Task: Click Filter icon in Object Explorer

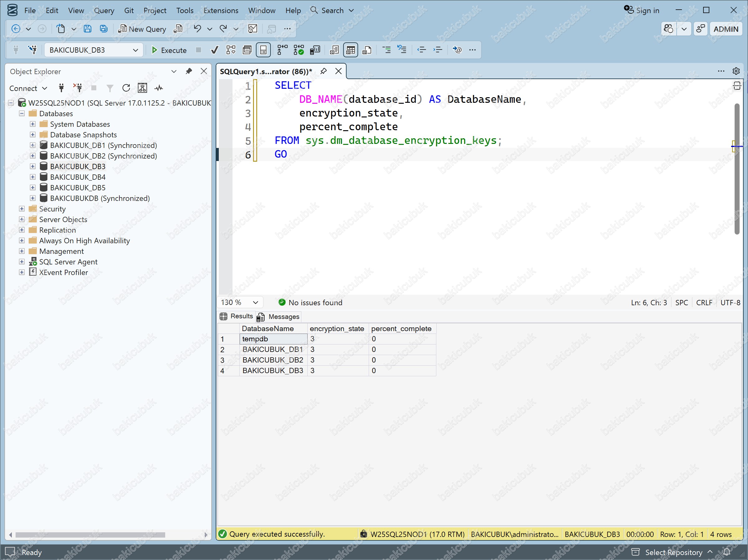Action: coord(110,88)
